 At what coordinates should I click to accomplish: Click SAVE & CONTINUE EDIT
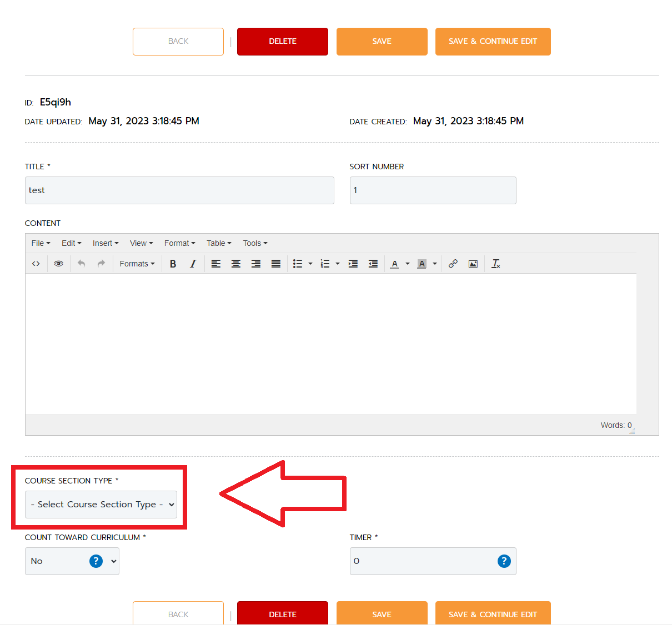point(493,41)
